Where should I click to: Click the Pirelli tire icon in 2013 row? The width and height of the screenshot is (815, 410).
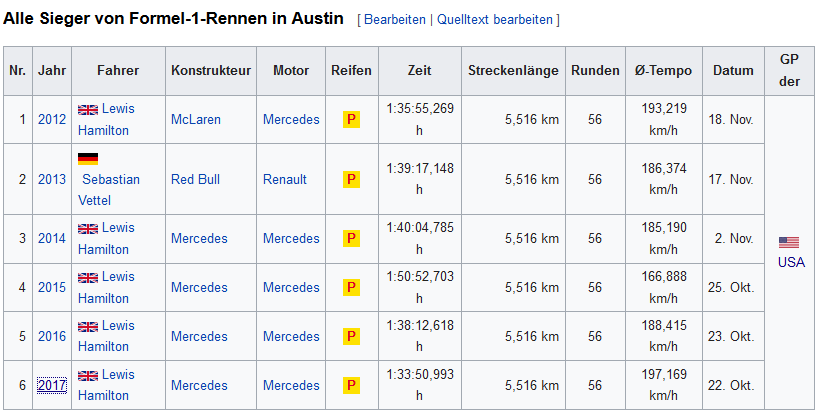pyautogui.click(x=351, y=179)
